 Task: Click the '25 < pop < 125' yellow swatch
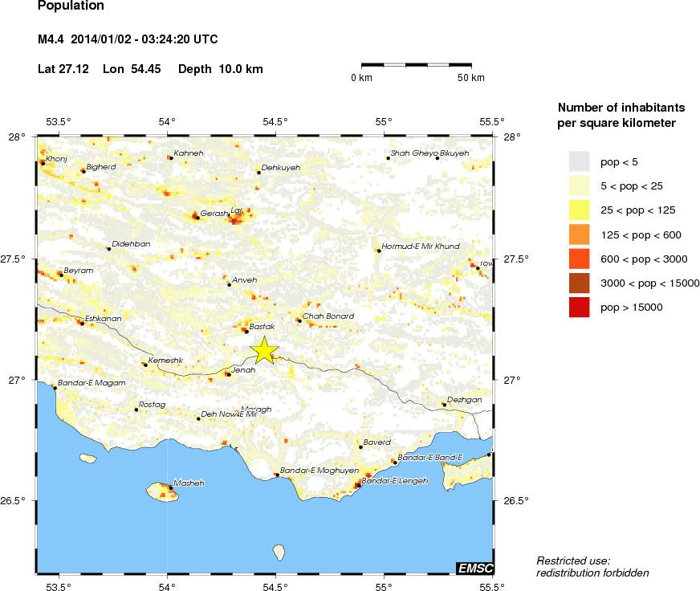[x=579, y=210]
